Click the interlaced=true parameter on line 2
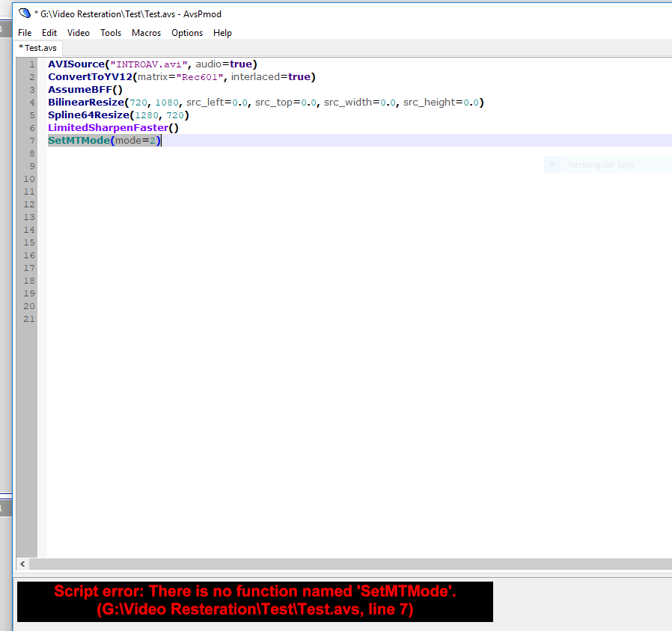 pos(271,77)
